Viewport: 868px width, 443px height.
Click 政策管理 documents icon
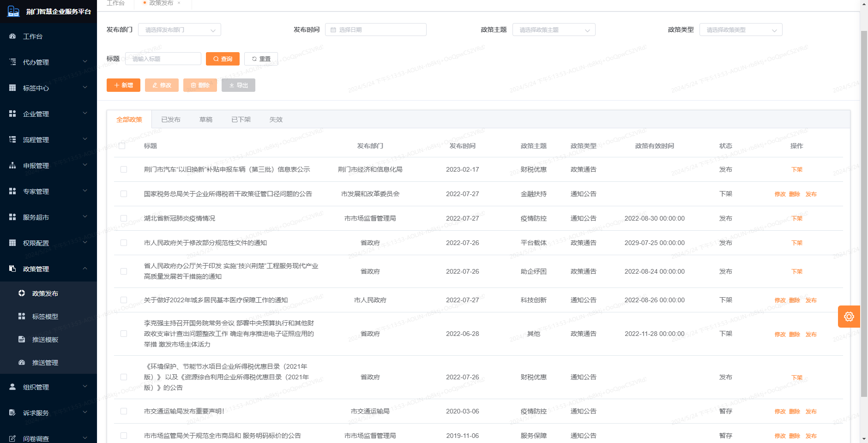pos(12,269)
